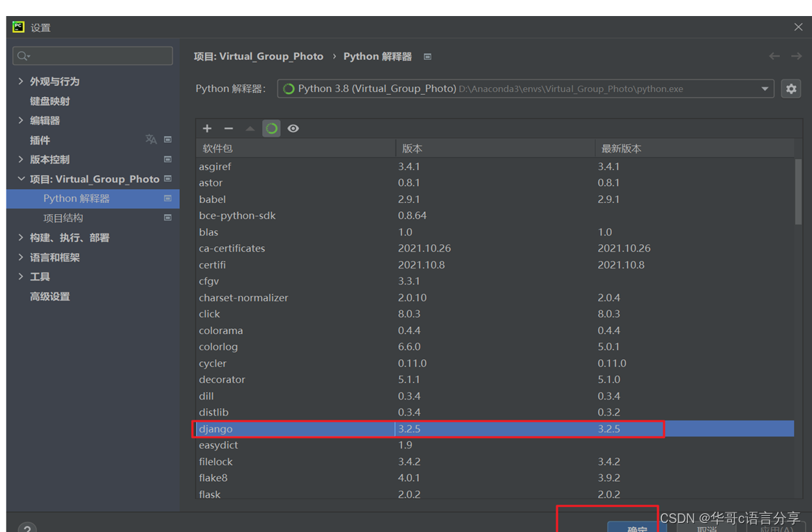Click the green Conda package manager icon
812x532 pixels.
(x=271, y=128)
